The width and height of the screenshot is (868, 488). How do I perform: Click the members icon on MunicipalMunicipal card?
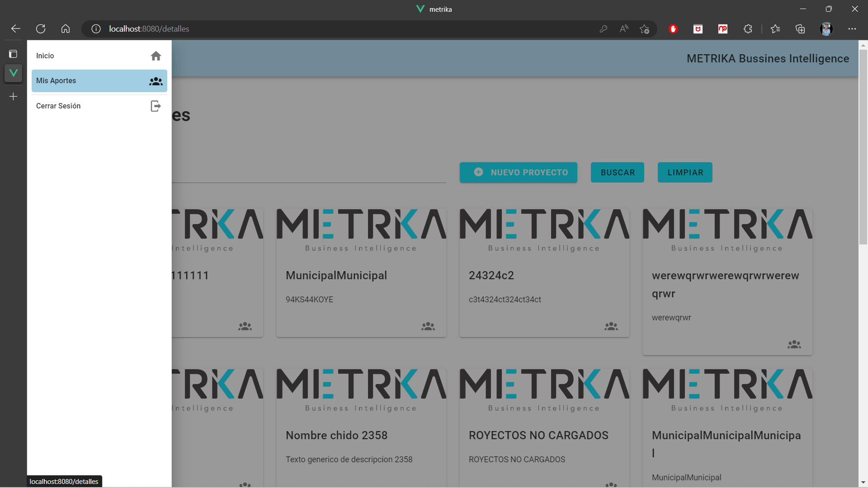click(x=428, y=326)
